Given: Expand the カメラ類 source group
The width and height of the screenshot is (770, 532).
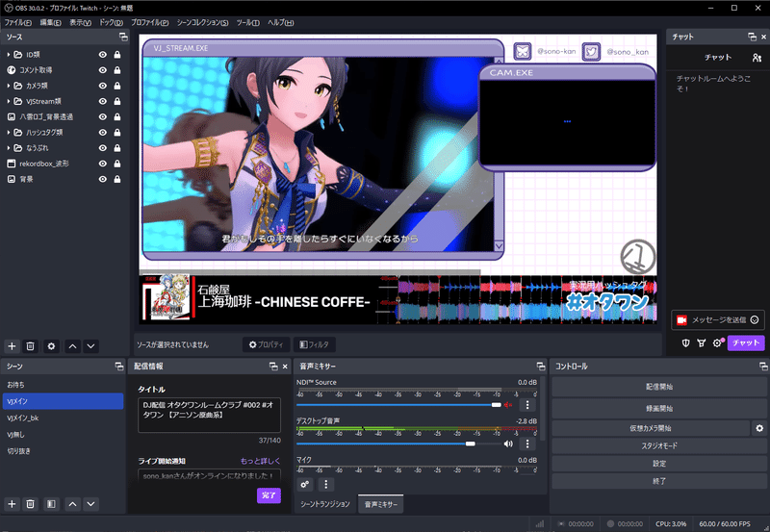Looking at the screenshot, I should tap(9, 86).
